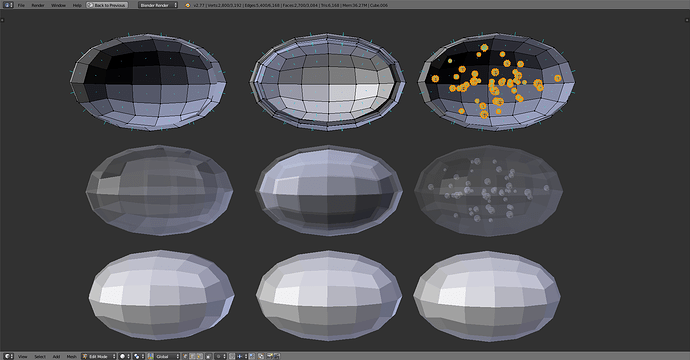Open the 3D View editor type selector in the bottom header
Screen dimensions: 690x360
8,356
